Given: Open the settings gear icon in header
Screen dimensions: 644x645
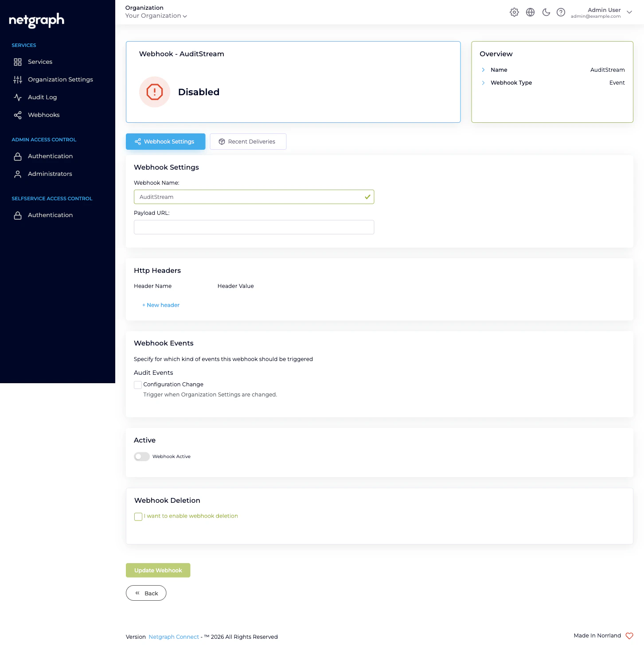Looking at the screenshot, I should (x=514, y=12).
